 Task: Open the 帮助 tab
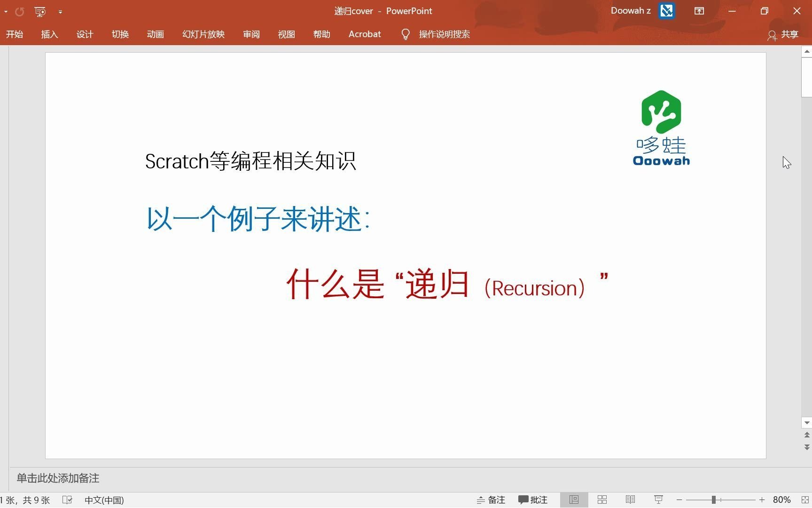pos(322,34)
